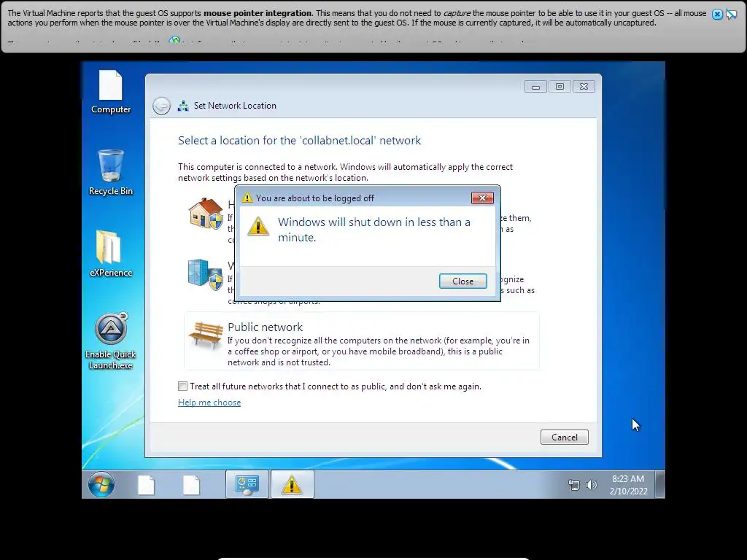Image resolution: width=747 pixels, height=560 pixels.
Task: Check 'Treat all future networks' as public
Action: coord(182,386)
